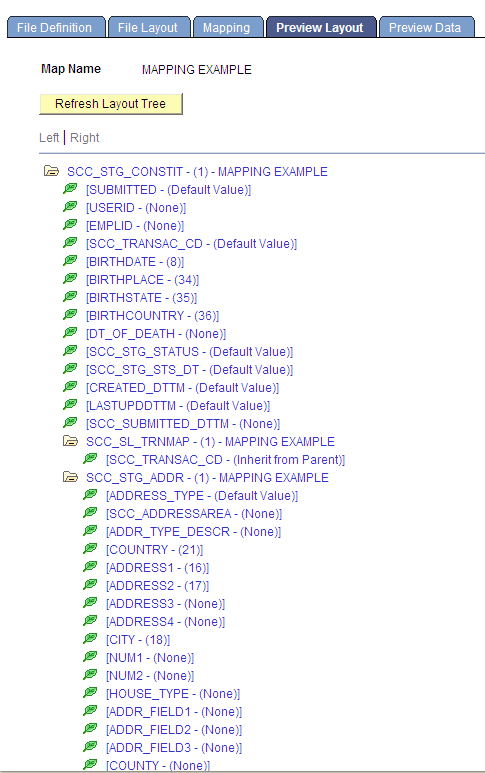Collapse the SCC_STG_ADDR folder icon
The width and height of the screenshot is (485, 773).
(x=70, y=477)
